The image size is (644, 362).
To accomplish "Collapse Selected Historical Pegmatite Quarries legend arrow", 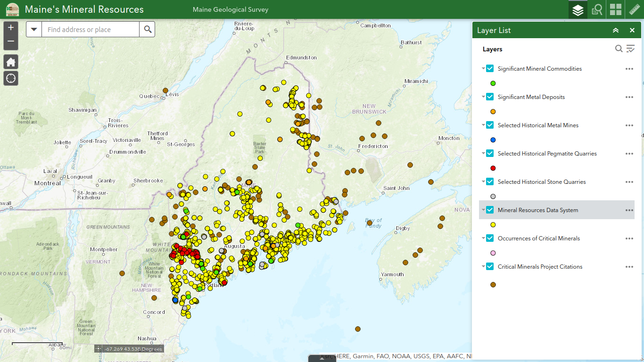I will click(x=483, y=153).
